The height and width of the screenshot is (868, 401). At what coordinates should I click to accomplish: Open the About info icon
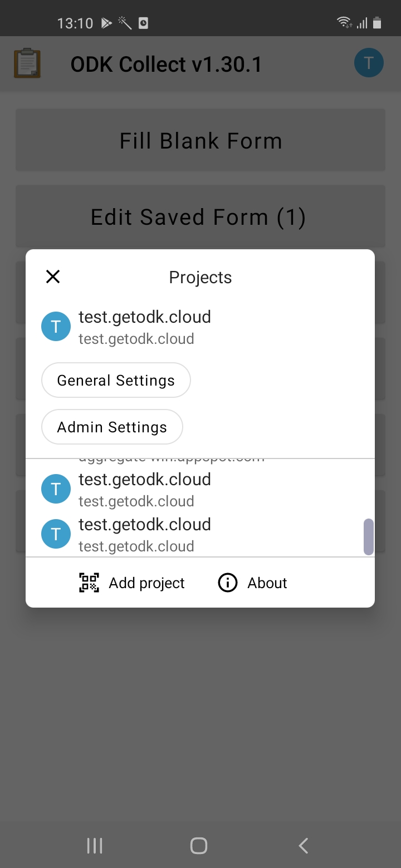coord(227,583)
